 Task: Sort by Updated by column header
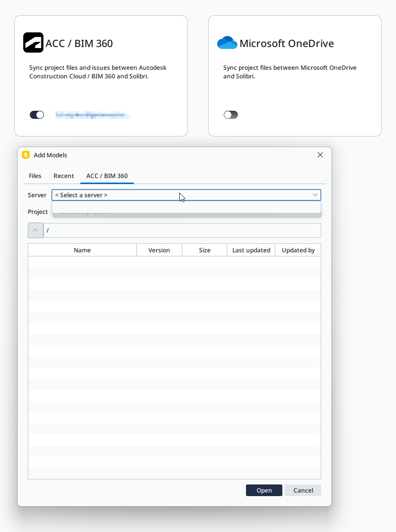298,250
